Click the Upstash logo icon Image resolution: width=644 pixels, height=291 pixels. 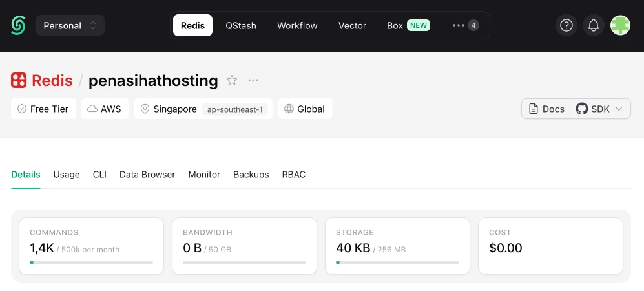(x=18, y=25)
